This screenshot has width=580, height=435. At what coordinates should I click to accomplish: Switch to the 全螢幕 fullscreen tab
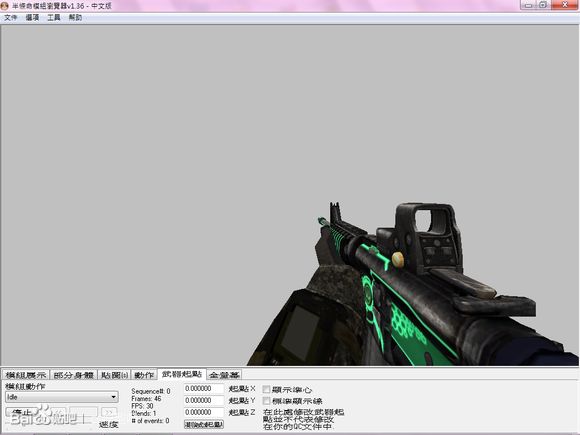[224, 375]
